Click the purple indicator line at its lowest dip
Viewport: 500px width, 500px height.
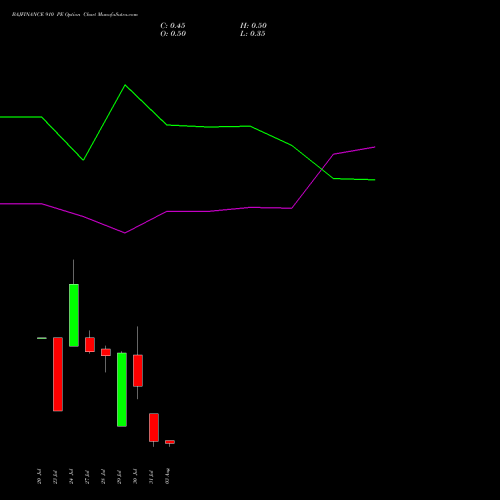coord(125,233)
